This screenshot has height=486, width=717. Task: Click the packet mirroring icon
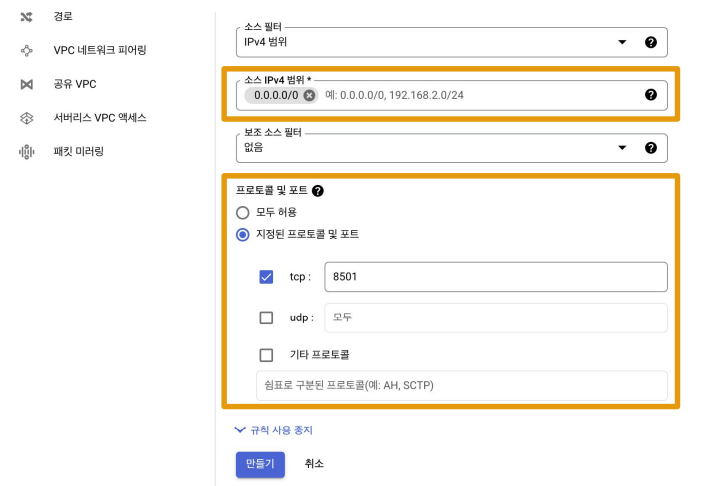[x=27, y=152]
